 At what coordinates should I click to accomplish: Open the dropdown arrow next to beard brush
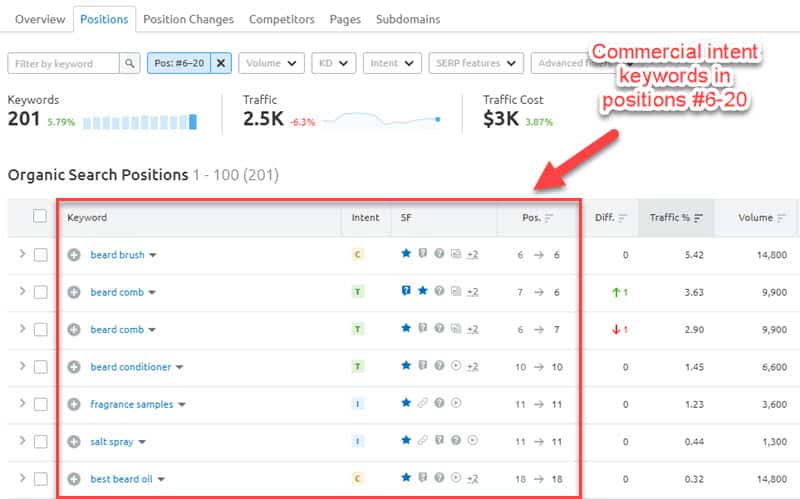(153, 255)
